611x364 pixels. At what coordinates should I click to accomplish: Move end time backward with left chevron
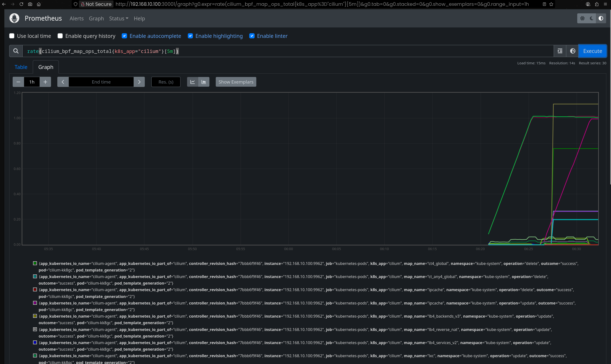click(63, 82)
